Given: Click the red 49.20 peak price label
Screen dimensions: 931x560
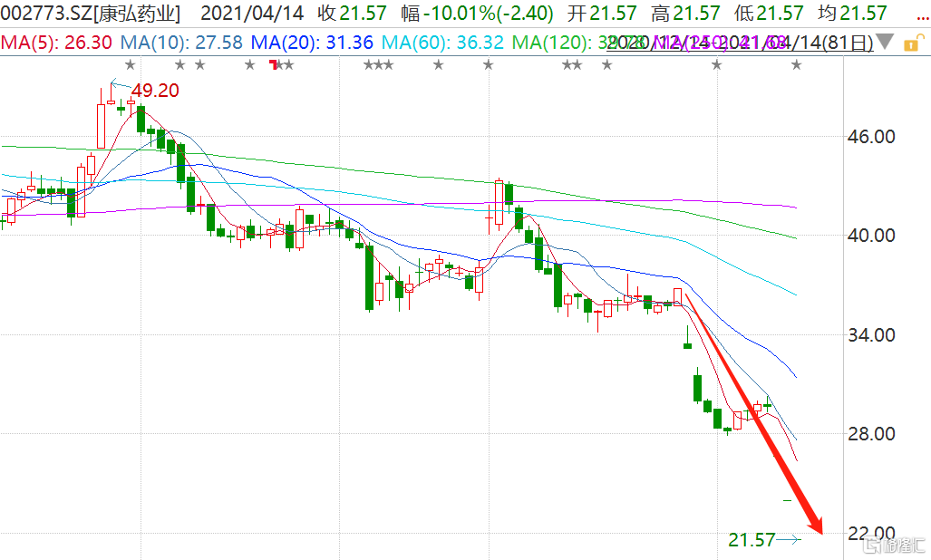Looking at the screenshot, I should (155, 91).
